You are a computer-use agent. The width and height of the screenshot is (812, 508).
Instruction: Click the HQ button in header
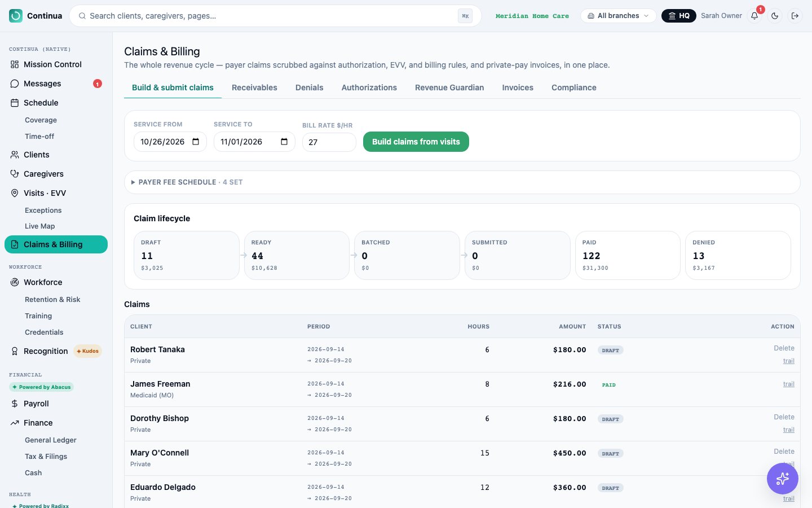tap(679, 16)
